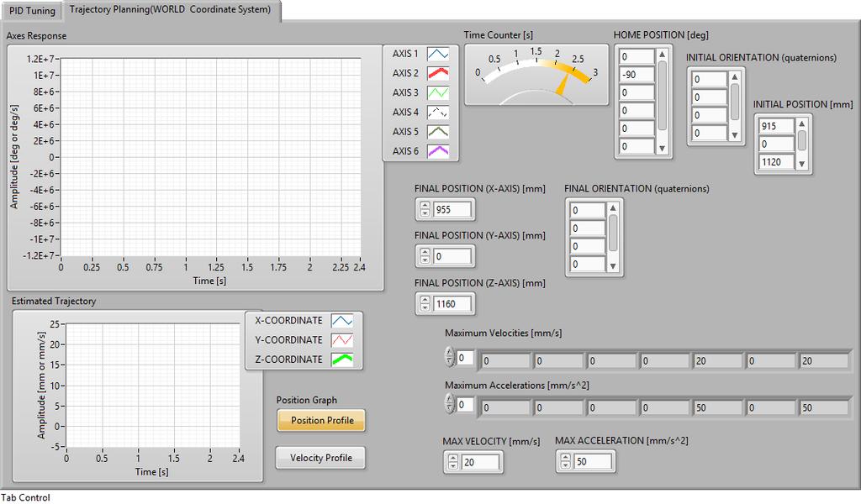Click FINAL POSITION (Z-AXIS) field showing 1160

pos(452,304)
